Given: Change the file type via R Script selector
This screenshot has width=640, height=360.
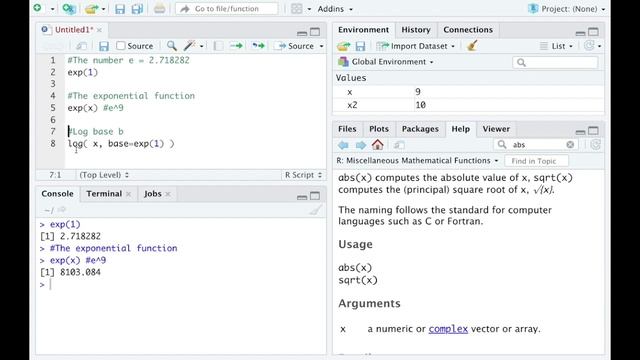Looking at the screenshot, I should pyautogui.click(x=303, y=175).
